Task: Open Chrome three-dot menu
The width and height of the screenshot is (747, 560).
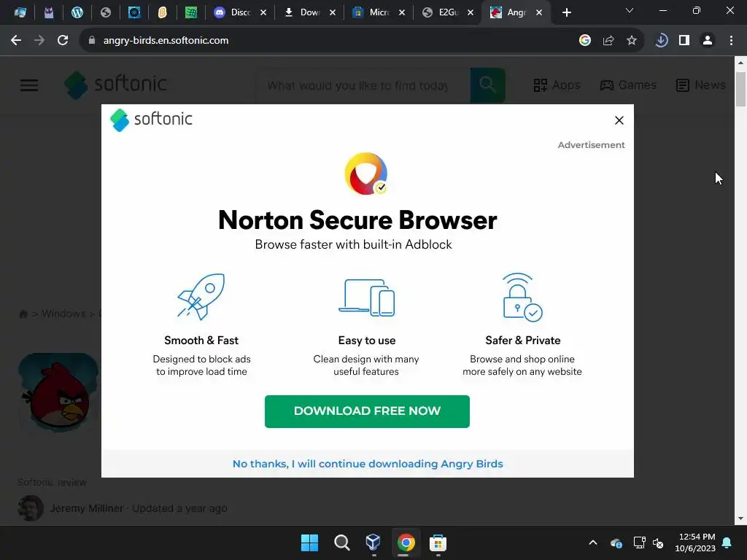Action: (x=731, y=41)
